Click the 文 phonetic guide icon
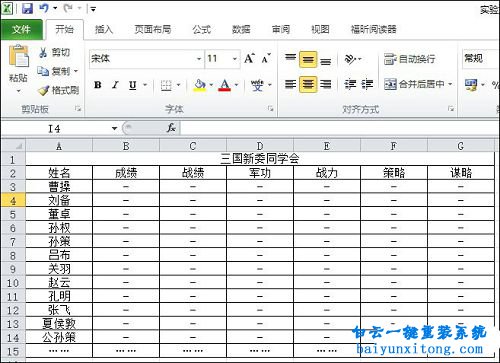The image size is (500, 363). [x=257, y=85]
